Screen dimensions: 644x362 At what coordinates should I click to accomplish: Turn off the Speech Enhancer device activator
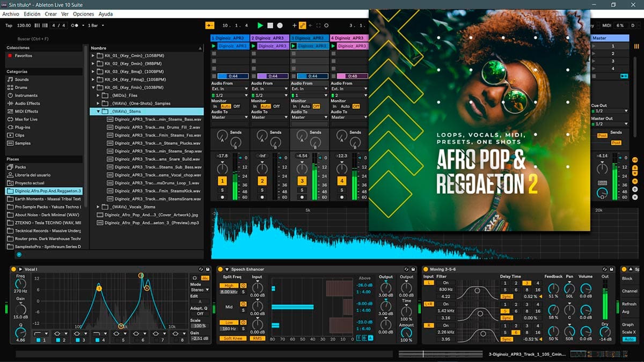[x=220, y=269]
